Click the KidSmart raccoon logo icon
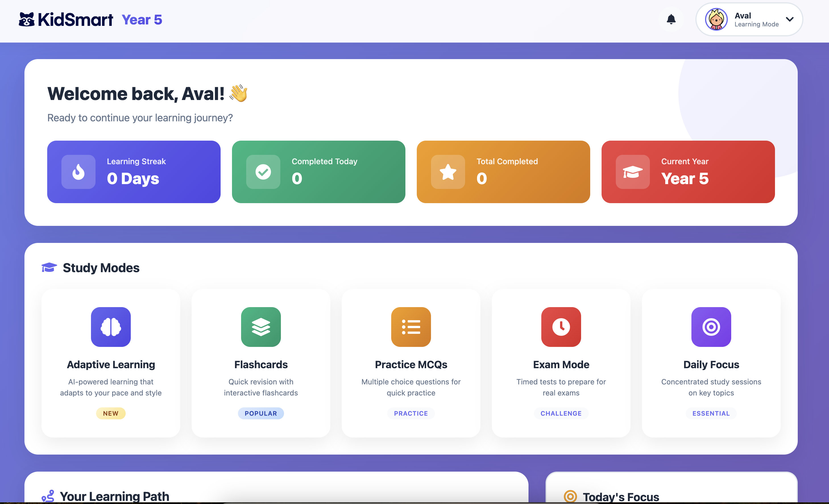The height and width of the screenshot is (504, 829). pos(26,19)
